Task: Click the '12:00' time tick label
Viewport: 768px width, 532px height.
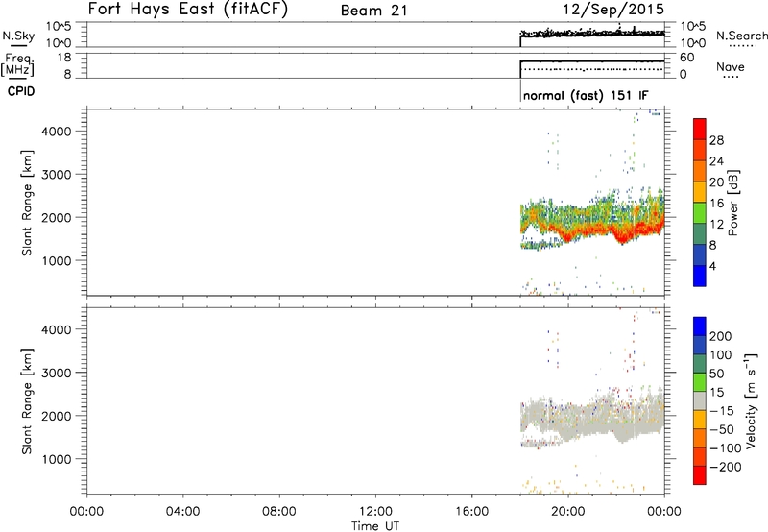Action: click(375, 512)
